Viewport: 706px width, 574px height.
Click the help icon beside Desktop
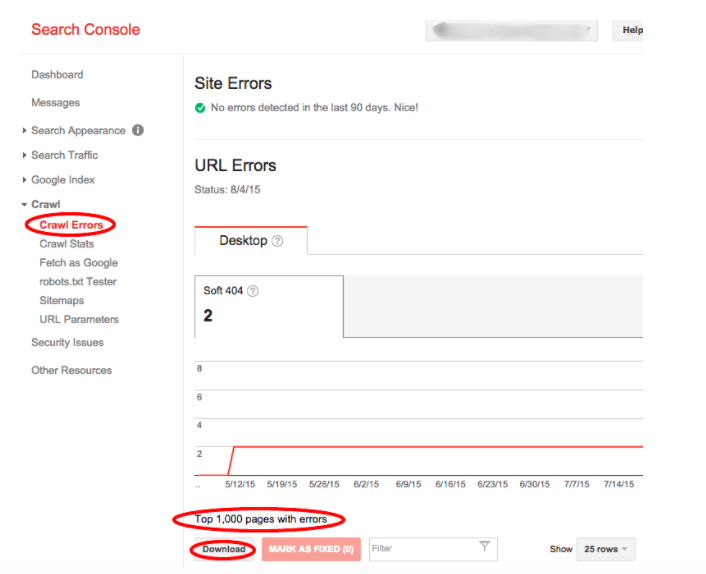click(278, 241)
